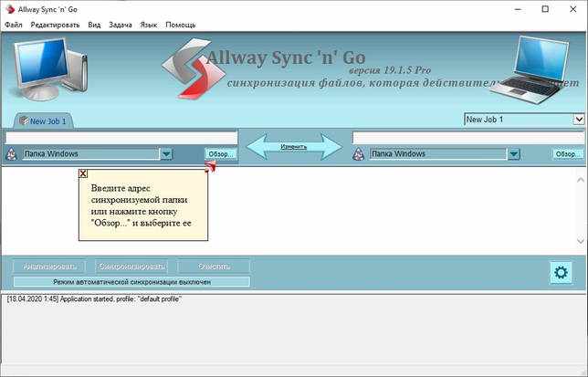Maximize the Allway Sync window
The height and width of the screenshot is (377, 588).
[545, 9]
